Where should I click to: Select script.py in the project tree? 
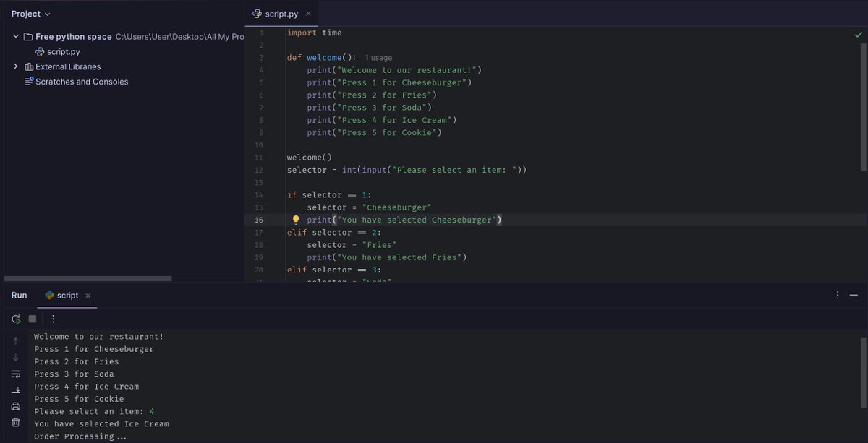(64, 52)
